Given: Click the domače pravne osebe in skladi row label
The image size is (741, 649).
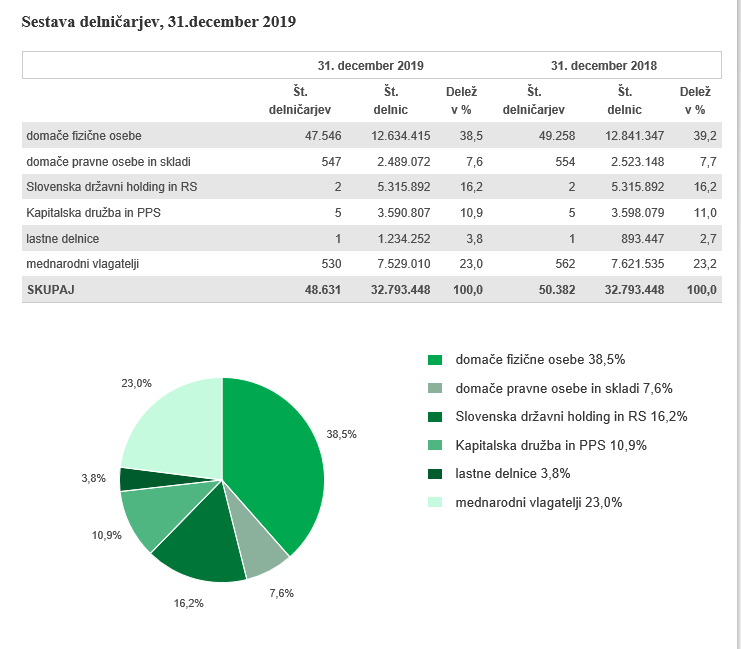Looking at the screenshot, I should point(108,162).
